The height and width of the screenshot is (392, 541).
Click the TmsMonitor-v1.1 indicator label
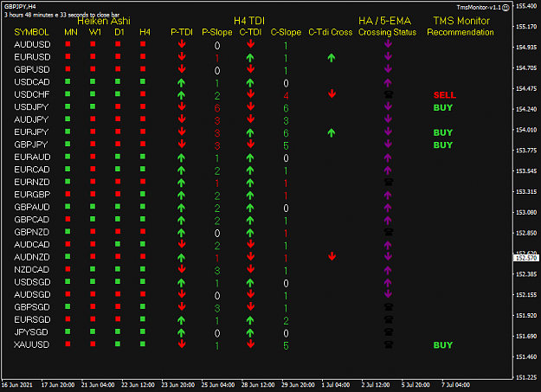(479, 7)
